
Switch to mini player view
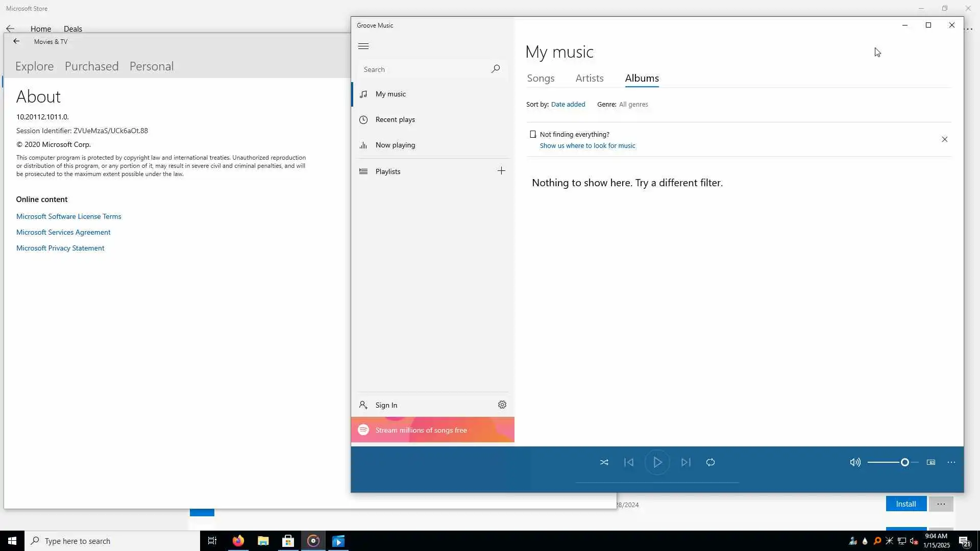[931, 462]
